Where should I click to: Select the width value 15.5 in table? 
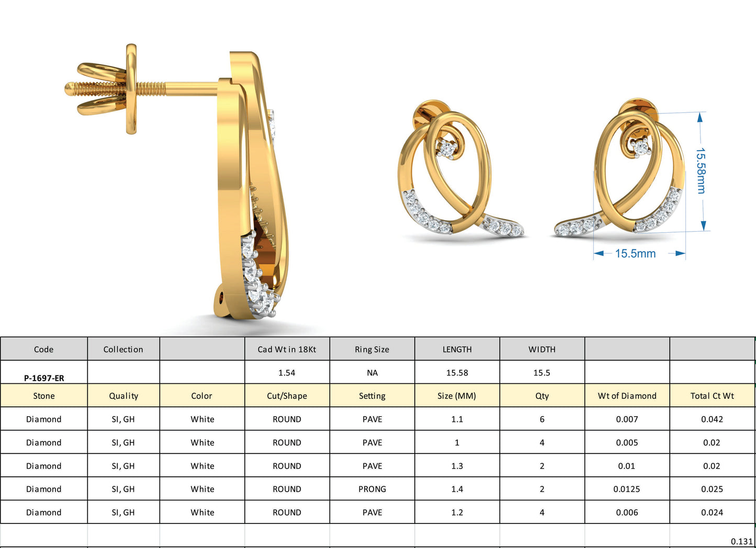point(542,373)
